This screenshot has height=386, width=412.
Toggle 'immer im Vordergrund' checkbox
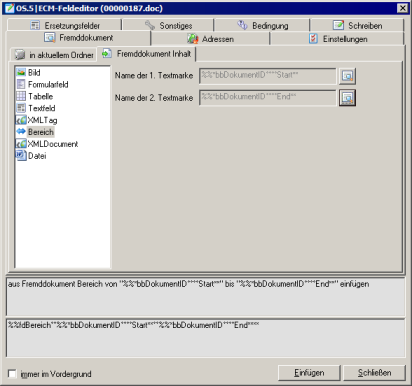pyautogui.click(x=12, y=374)
